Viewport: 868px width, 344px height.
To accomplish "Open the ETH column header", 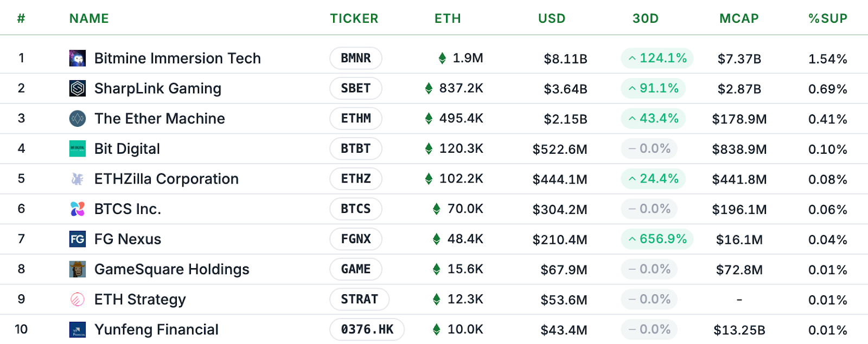I will (x=448, y=18).
